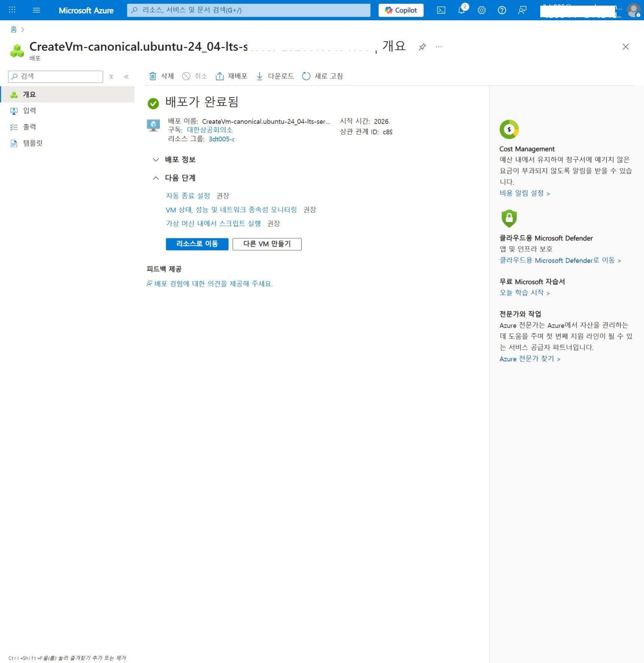Viewport: 644px width, 663px height.
Task: Click the Cost Management icon
Action: point(509,129)
